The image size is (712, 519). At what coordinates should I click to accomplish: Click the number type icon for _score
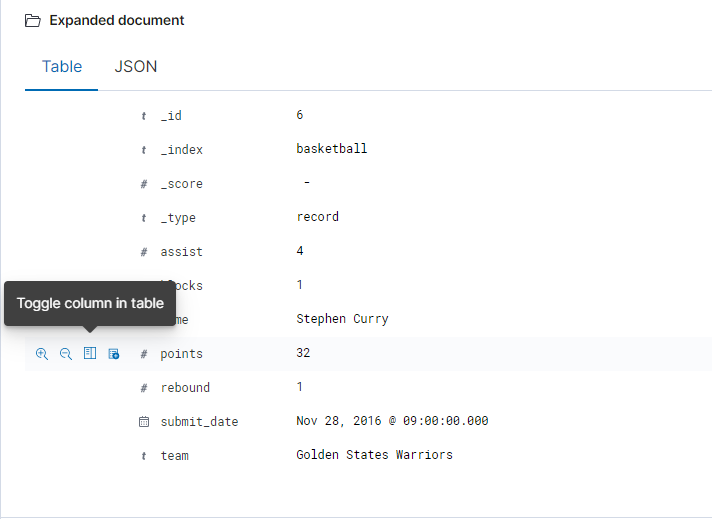point(144,184)
